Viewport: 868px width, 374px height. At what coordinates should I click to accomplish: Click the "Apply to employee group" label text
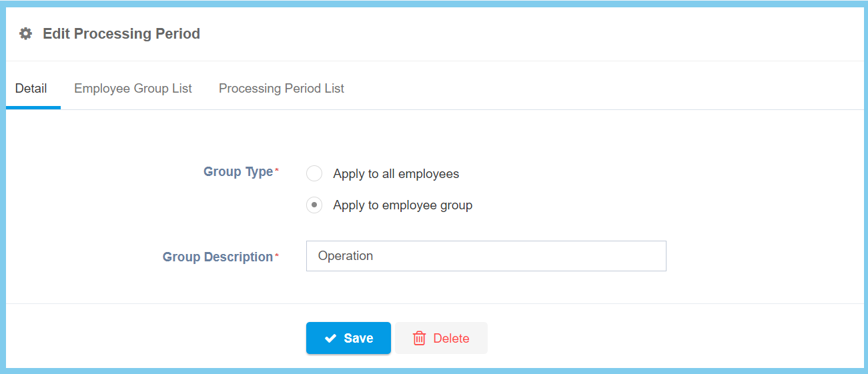[x=402, y=205]
